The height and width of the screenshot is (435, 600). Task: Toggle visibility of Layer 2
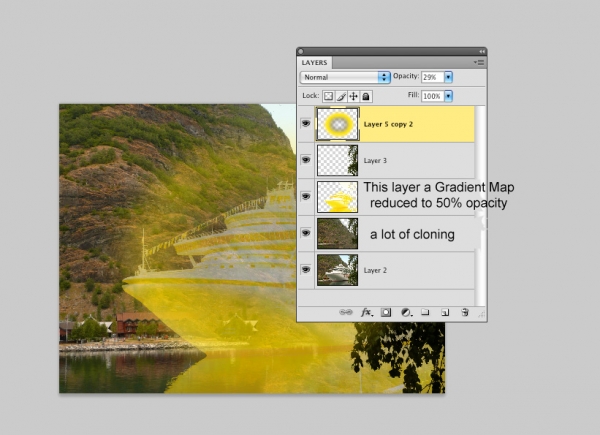[x=306, y=270]
